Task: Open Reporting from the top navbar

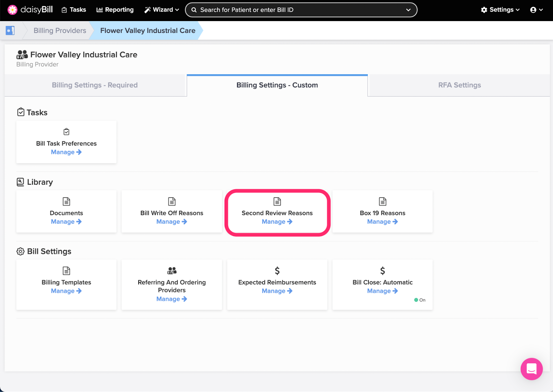Action: [115, 10]
